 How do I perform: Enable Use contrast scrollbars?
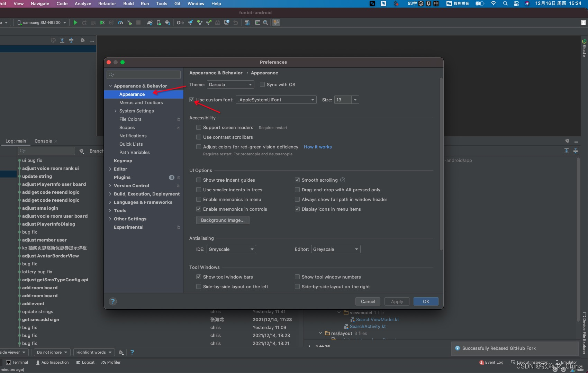[199, 137]
